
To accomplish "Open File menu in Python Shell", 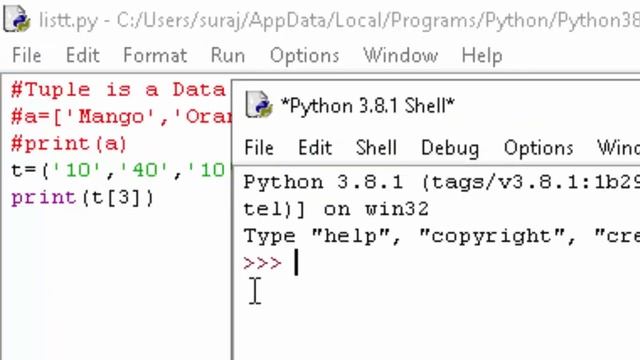I will point(259,147).
